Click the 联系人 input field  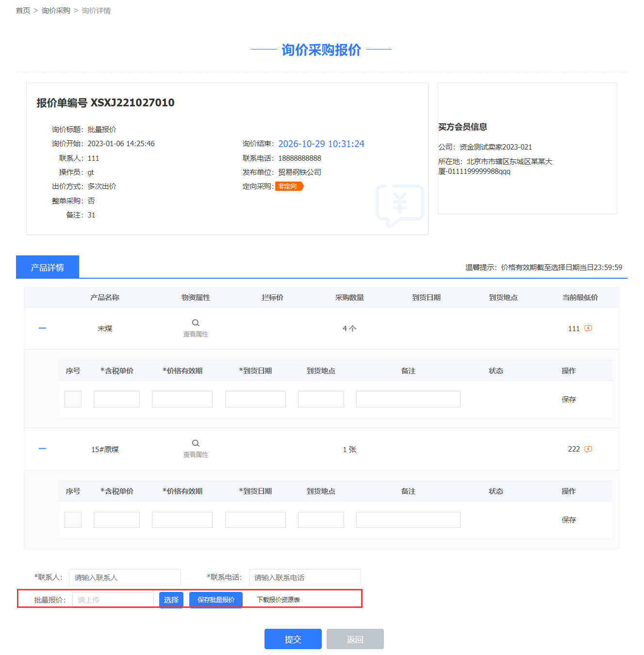[x=125, y=577]
